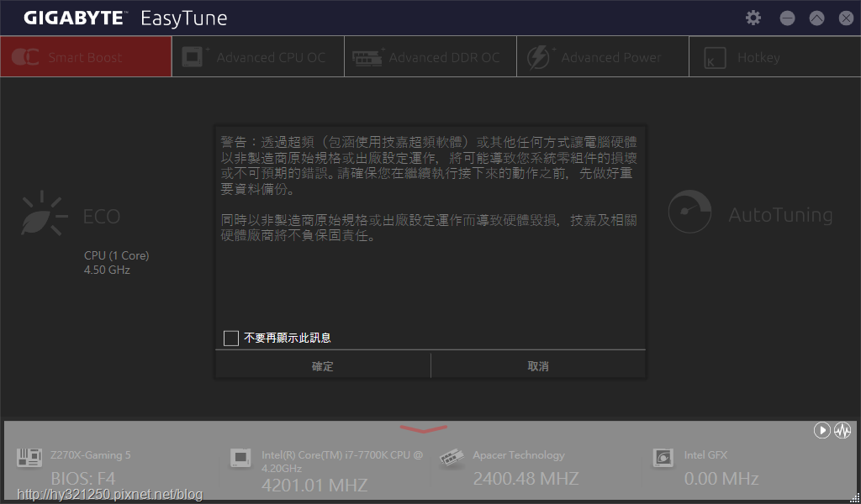The width and height of the screenshot is (861, 504).
Task: Check the 不要再顯示此訊息 checkbox
Action: [231, 338]
